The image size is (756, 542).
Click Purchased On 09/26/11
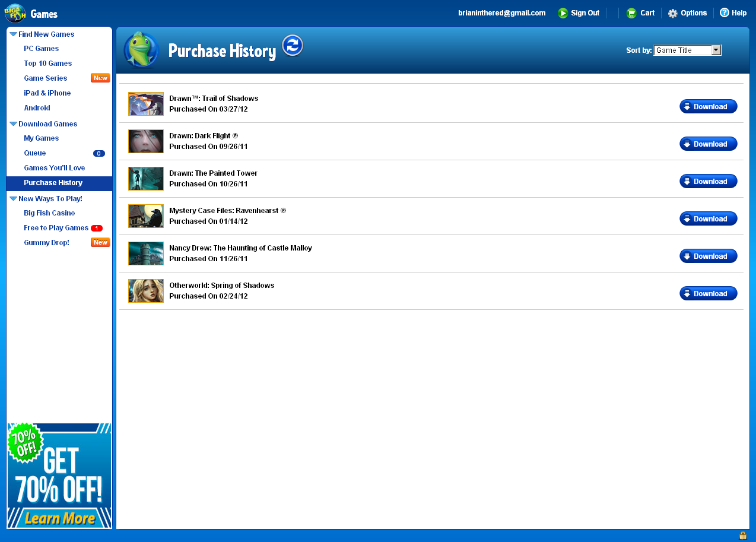point(208,147)
